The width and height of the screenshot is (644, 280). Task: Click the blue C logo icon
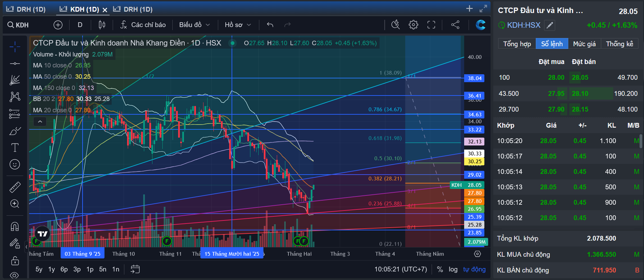point(481,25)
